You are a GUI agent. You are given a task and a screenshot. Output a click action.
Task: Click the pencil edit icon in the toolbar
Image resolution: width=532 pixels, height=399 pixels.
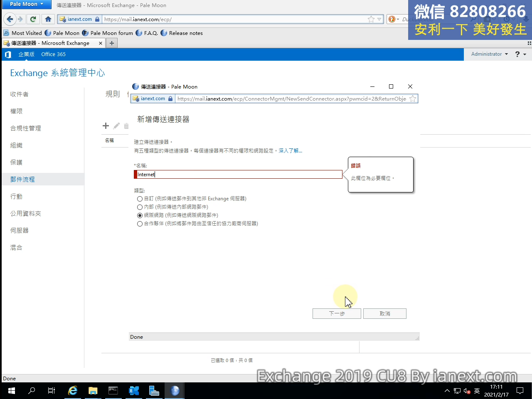(116, 126)
